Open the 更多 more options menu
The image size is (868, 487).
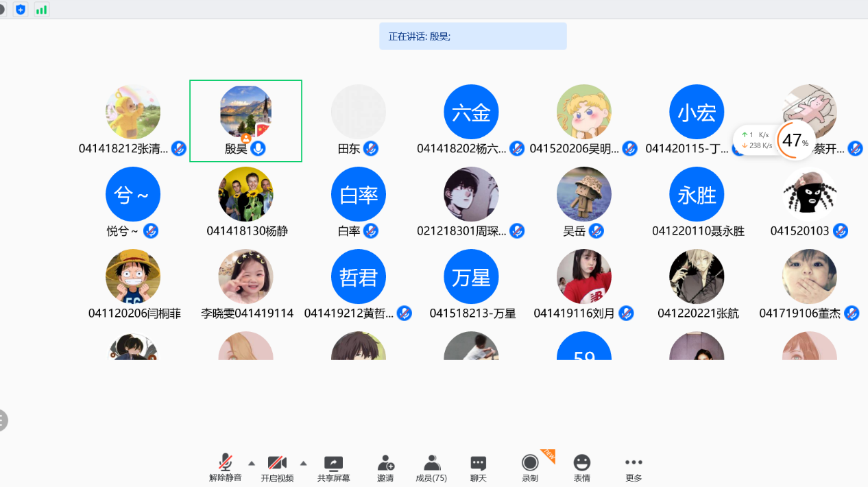(634, 463)
